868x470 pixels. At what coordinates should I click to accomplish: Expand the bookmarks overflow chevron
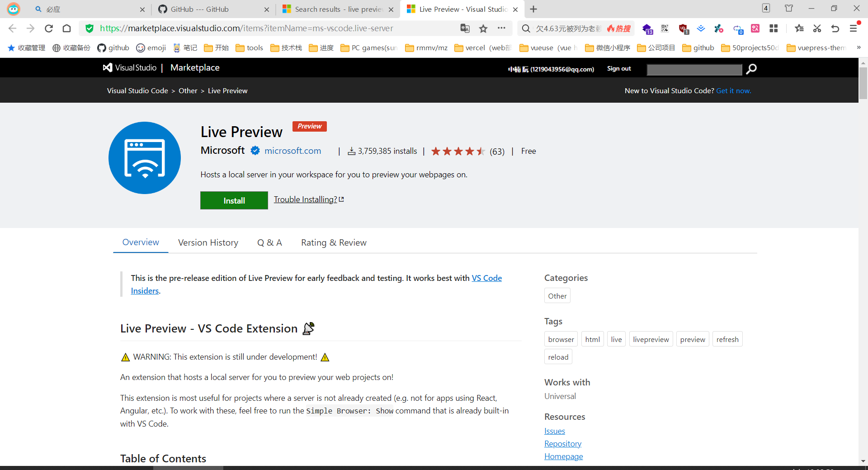pyautogui.click(x=859, y=47)
